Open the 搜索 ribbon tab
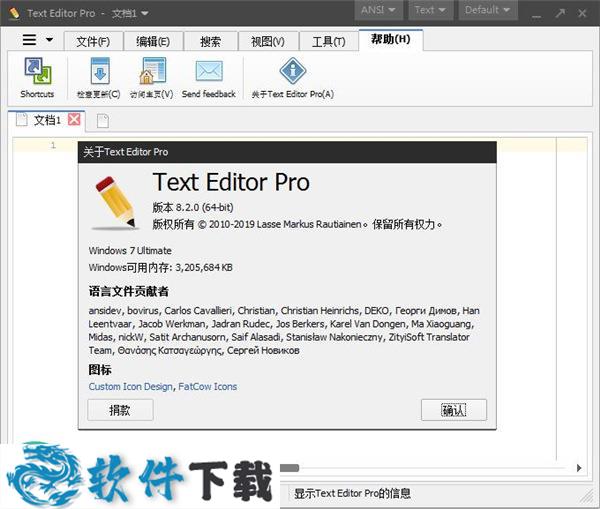 point(210,41)
